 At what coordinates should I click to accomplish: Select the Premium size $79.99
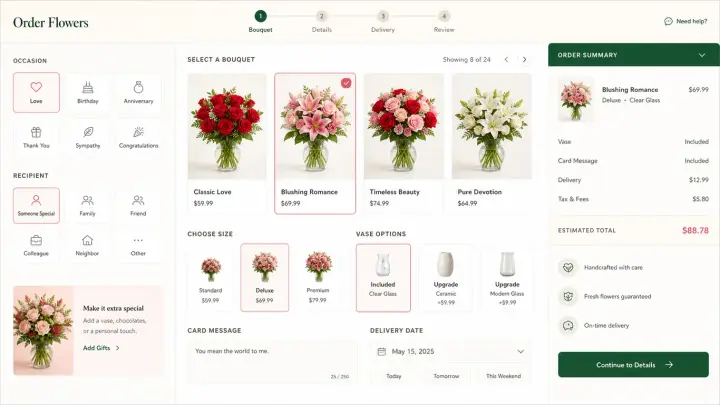pyautogui.click(x=318, y=278)
